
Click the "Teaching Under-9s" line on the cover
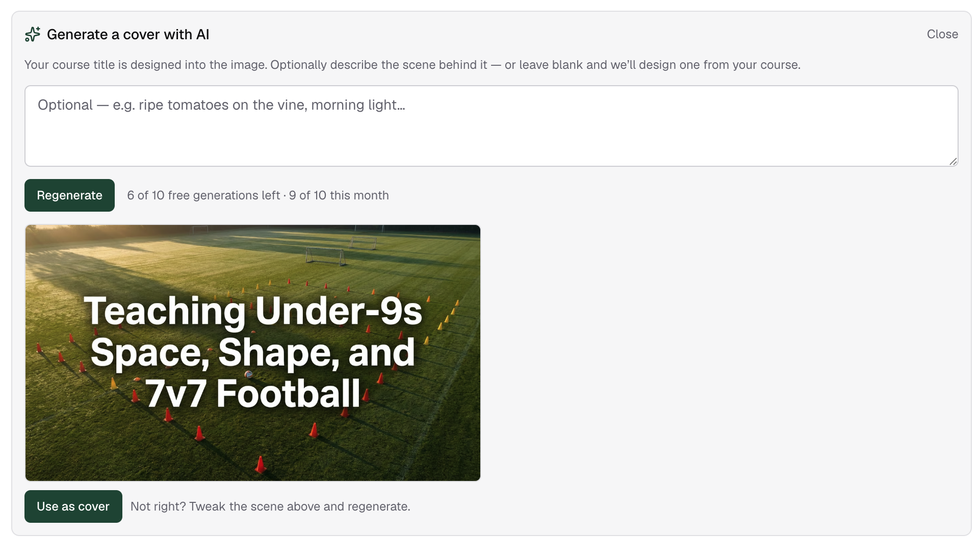(x=253, y=311)
